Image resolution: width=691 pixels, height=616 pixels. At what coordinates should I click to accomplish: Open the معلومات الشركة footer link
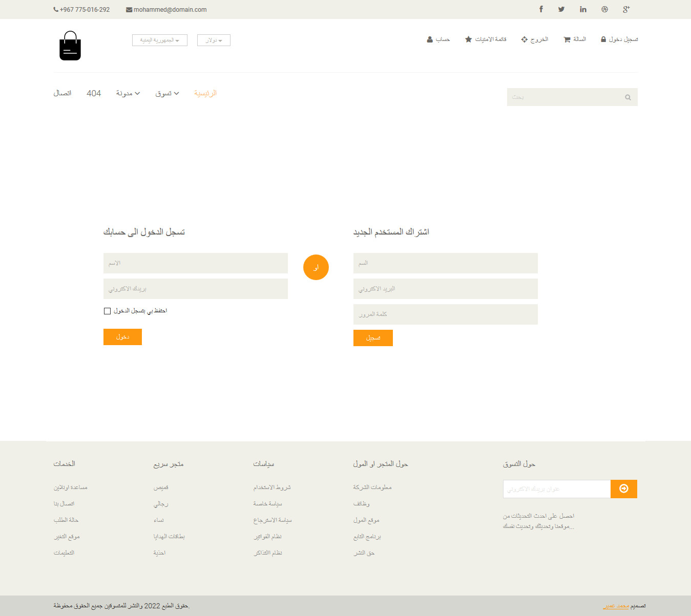[x=372, y=487]
